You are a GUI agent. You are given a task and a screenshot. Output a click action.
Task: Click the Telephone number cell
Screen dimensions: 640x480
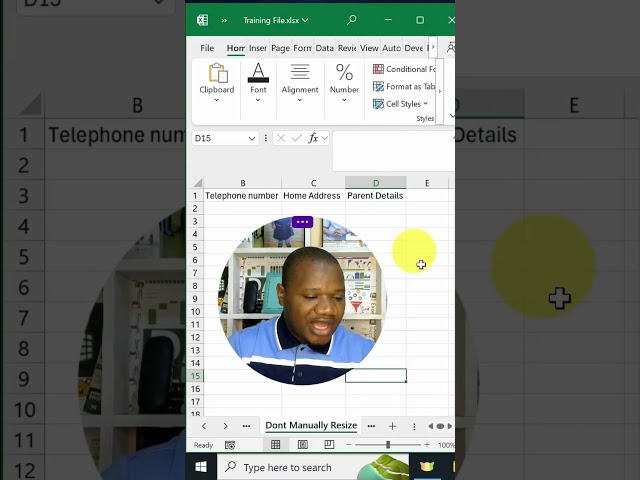click(x=242, y=196)
